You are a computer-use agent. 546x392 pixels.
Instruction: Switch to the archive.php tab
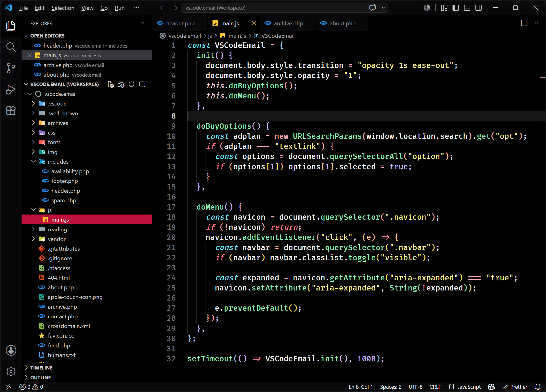pyautogui.click(x=288, y=23)
